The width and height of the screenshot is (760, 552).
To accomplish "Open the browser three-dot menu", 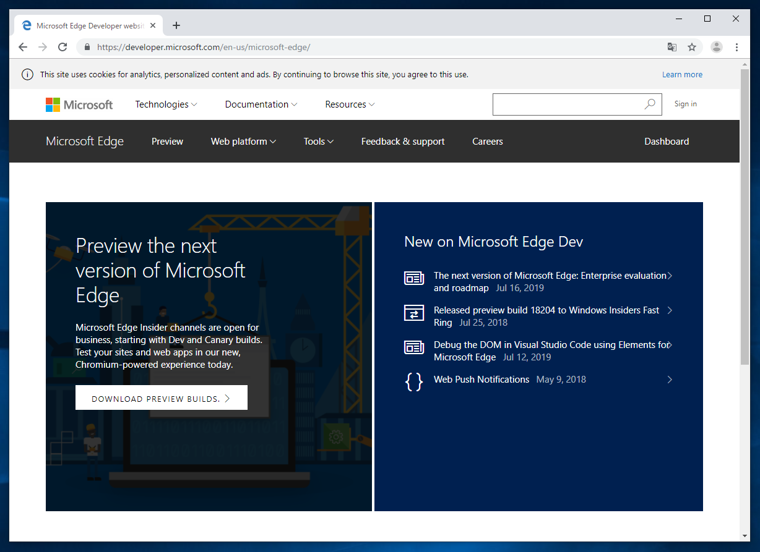I will (x=737, y=47).
